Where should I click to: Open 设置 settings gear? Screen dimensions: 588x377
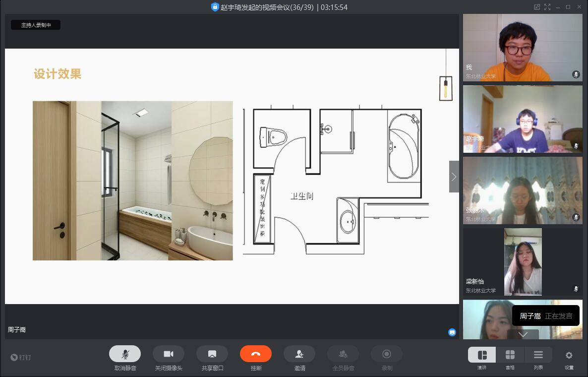click(569, 356)
